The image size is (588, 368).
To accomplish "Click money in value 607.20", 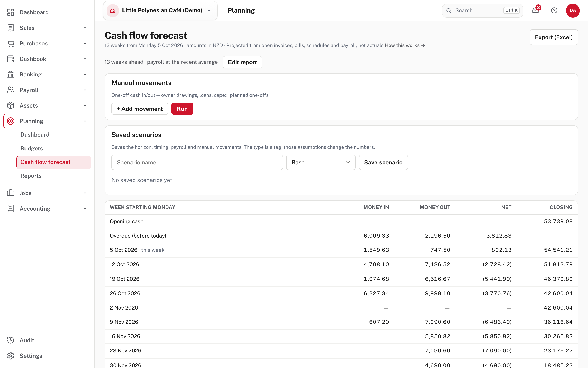I will (x=379, y=322).
